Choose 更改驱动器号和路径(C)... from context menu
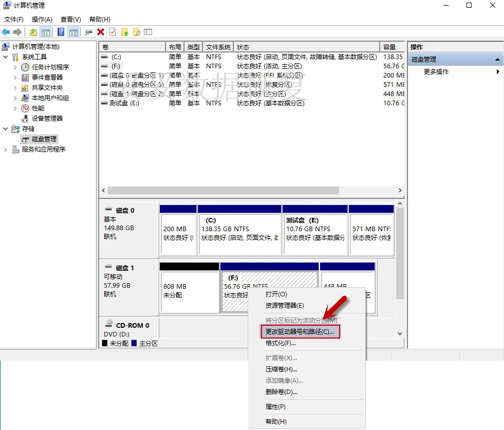The image size is (504, 430). pos(300,332)
